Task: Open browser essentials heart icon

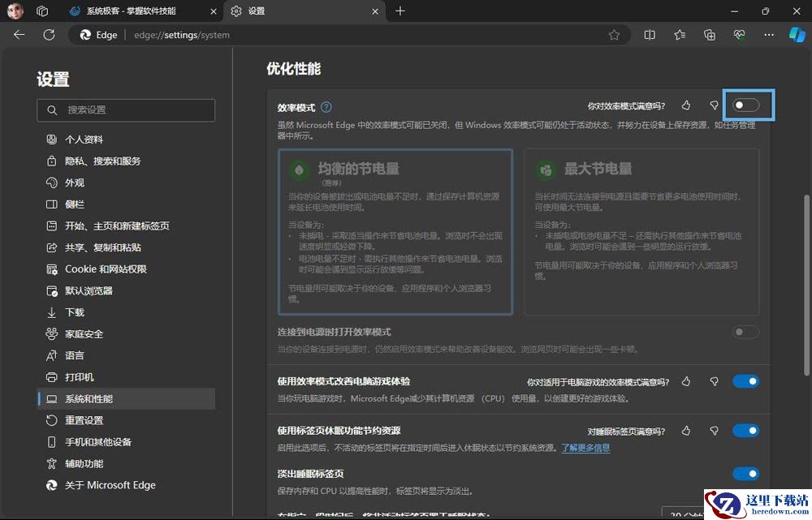Action: click(740, 35)
